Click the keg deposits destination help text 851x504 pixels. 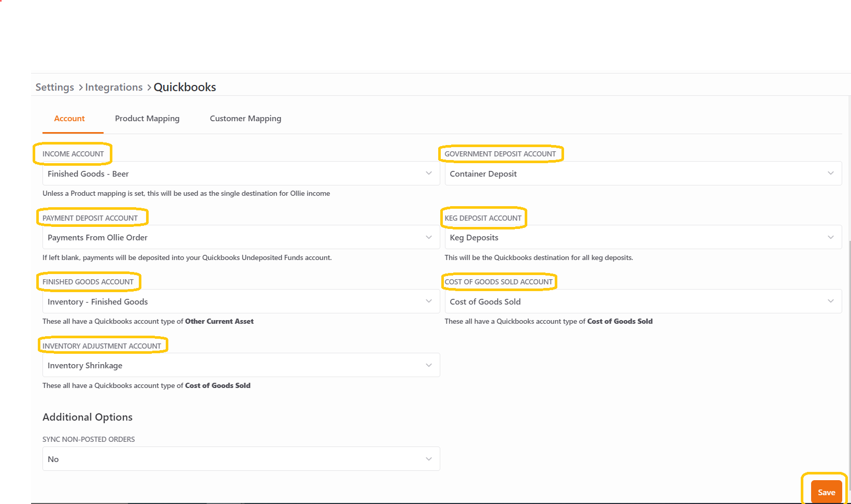click(x=539, y=257)
